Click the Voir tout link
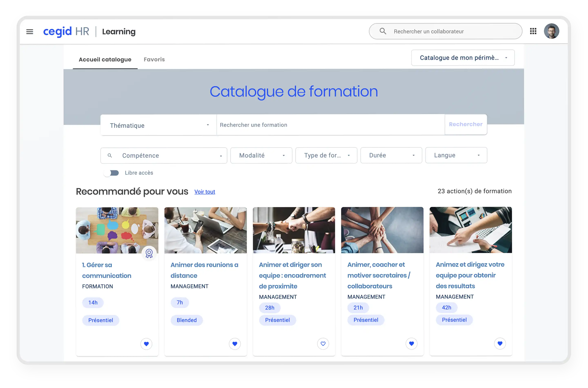The image size is (588, 388). [205, 192]
